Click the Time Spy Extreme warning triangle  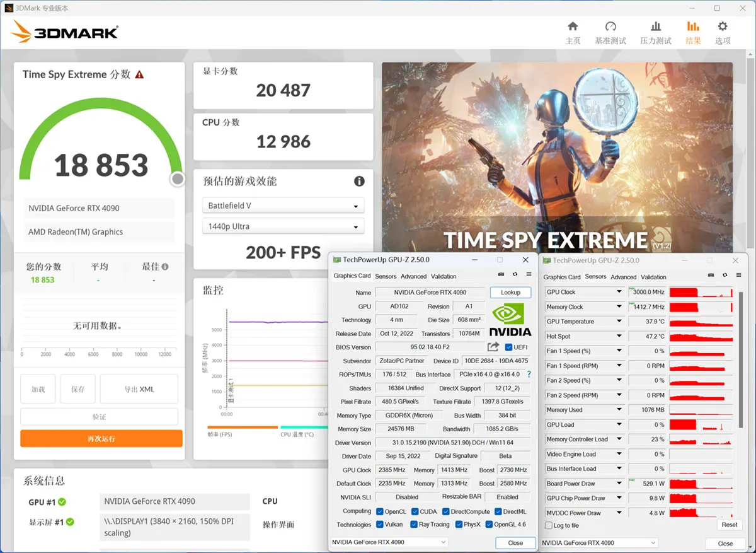[139, 74]
